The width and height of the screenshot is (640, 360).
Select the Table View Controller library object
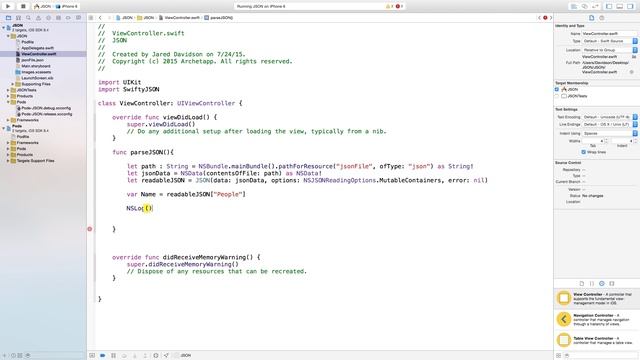[x=597, y=340]
